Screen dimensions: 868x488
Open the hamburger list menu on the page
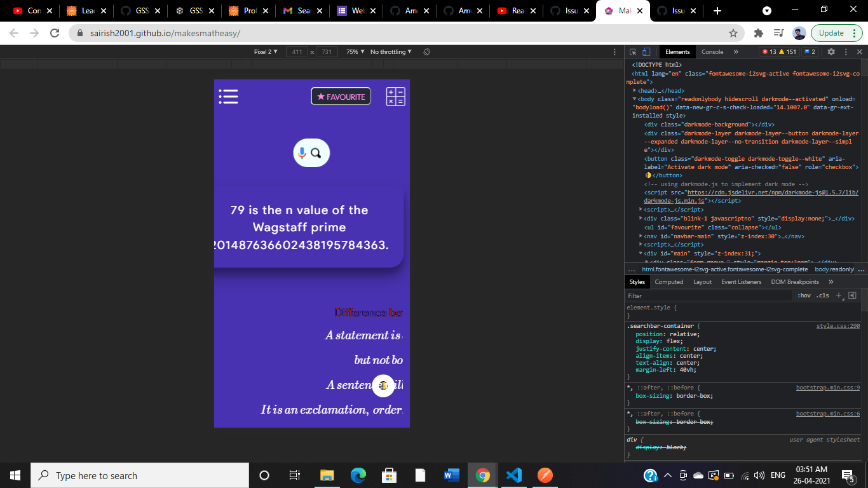coord(228,97)
